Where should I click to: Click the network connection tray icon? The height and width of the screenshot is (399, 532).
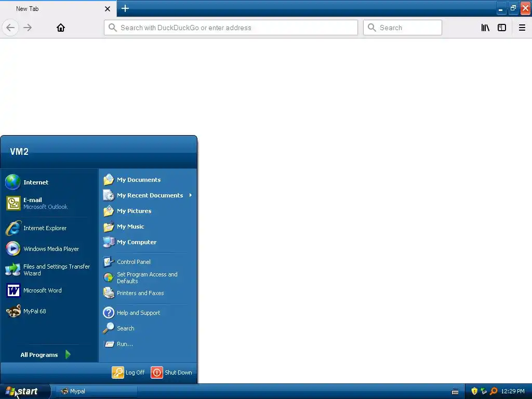(484, 391)
